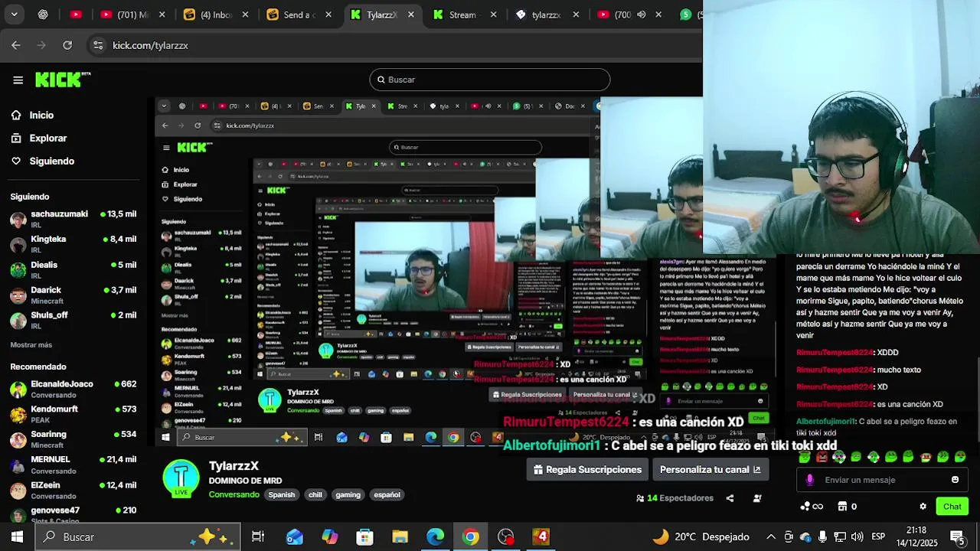Click Personaliza tu canal button

tap(710, 470)
